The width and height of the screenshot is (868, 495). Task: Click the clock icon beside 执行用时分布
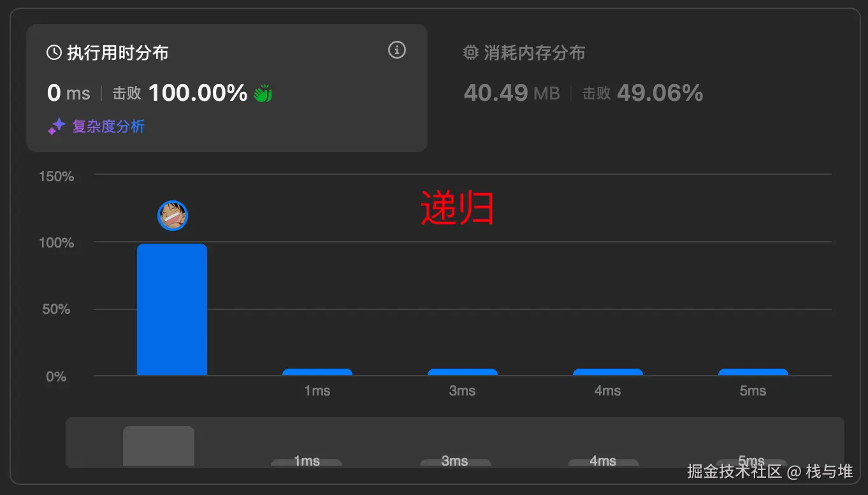click(54, 53)
